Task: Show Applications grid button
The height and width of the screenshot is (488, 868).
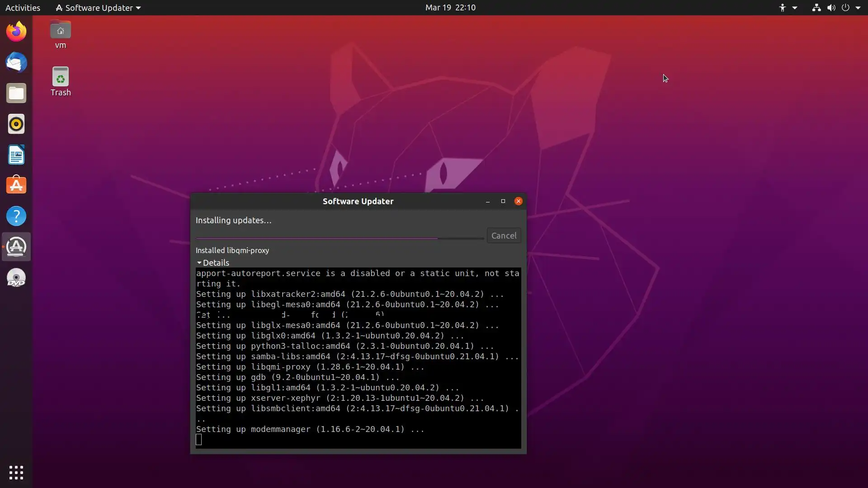Action: (x=16, y=473)
